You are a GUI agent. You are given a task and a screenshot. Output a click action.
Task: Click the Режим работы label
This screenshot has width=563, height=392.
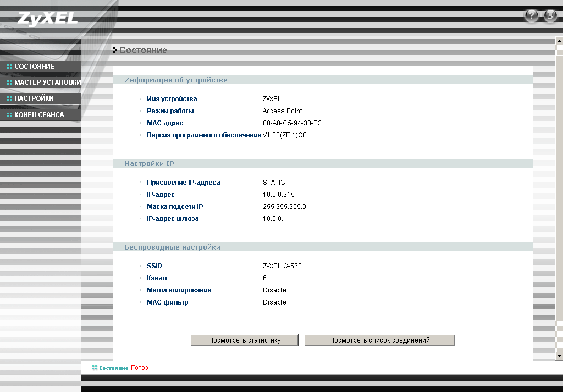[x=170, y=111]
